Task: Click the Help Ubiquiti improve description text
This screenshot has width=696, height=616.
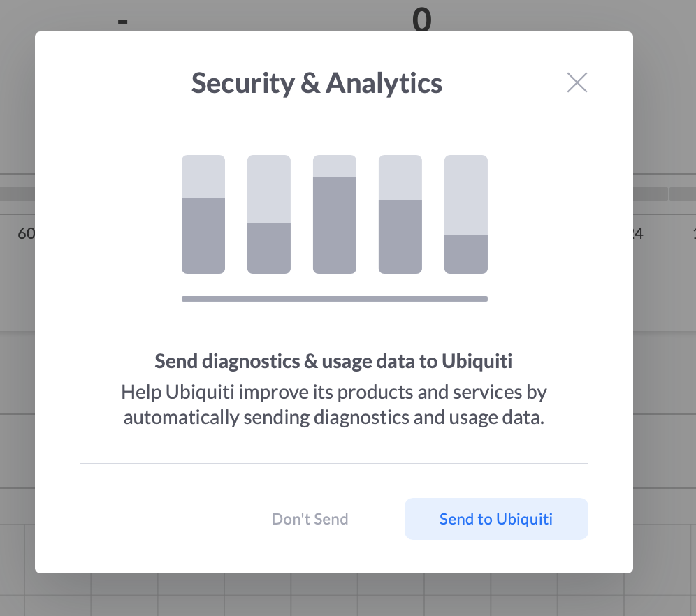Action: coord(334,404)
